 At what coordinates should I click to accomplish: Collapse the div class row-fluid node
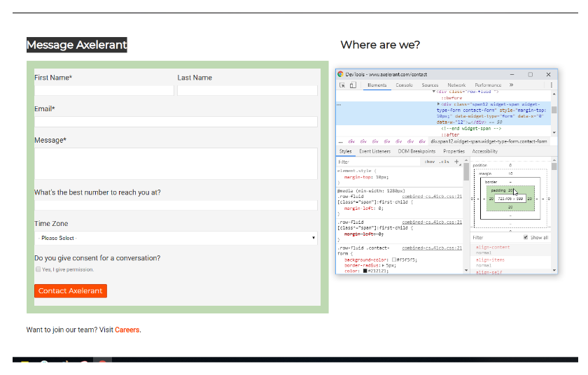434,92
